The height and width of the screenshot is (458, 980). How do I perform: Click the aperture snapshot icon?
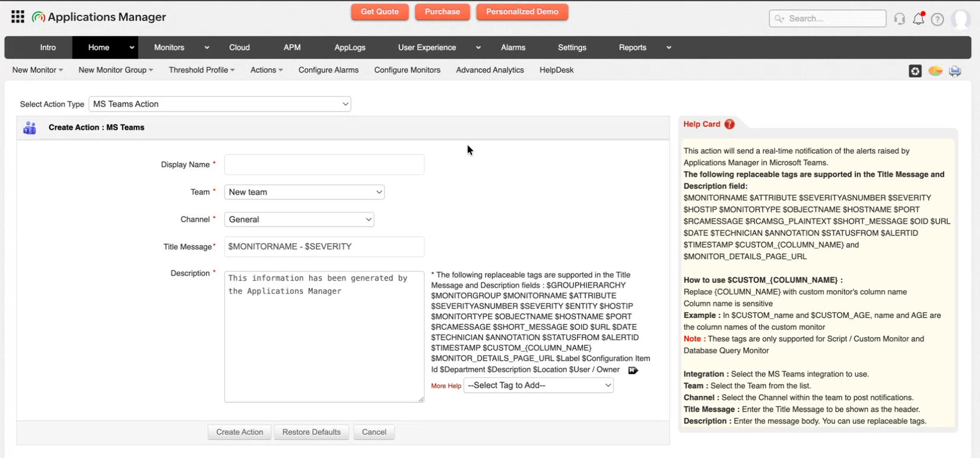pyautogui.click(x=915, y=71)
